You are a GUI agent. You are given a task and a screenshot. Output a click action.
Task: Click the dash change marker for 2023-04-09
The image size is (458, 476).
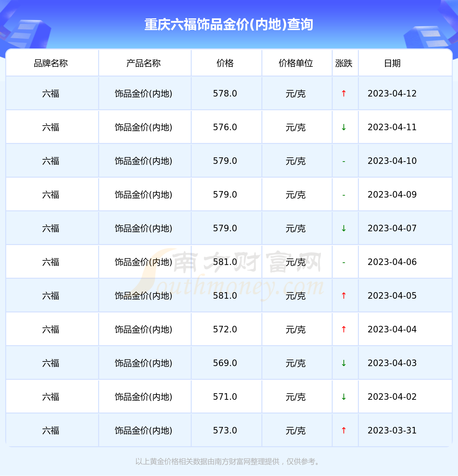coord(343,195)
